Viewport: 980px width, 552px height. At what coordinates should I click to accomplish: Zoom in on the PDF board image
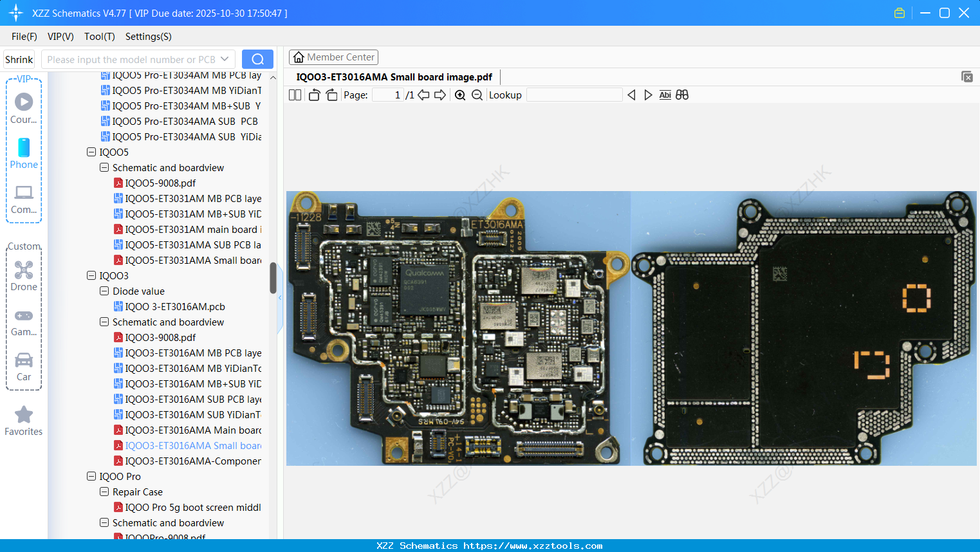(460, 95)
